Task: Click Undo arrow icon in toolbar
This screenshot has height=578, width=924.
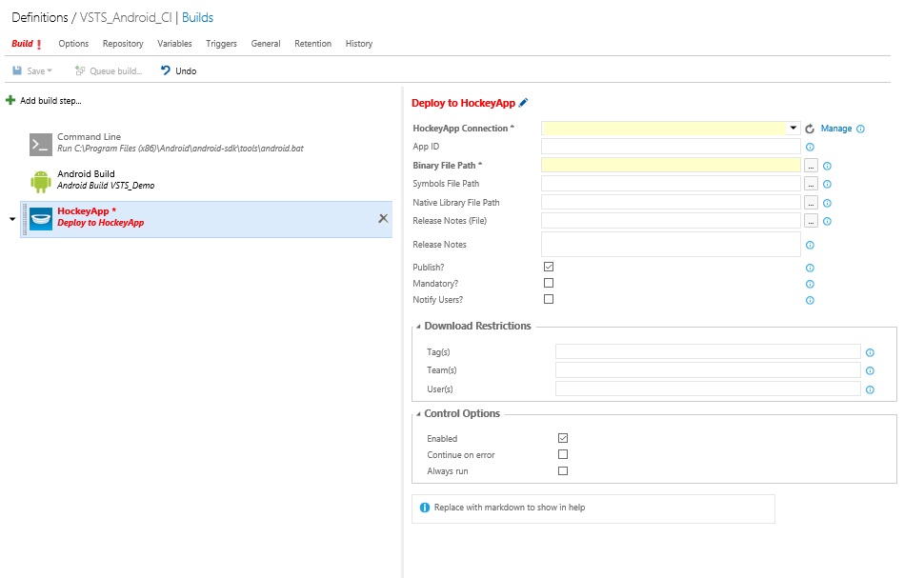Action: point(166,70)
